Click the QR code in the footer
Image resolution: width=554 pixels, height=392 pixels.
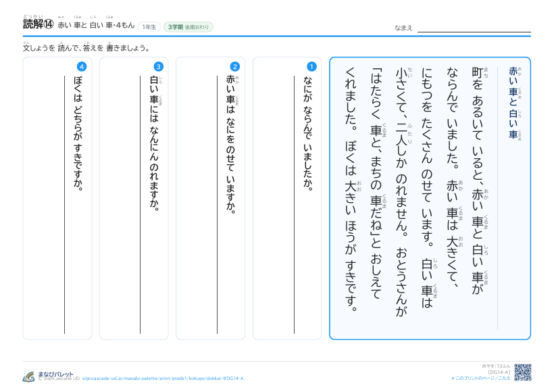coord(522,372)
